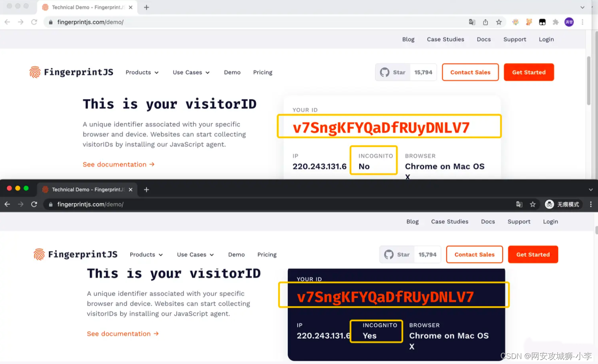
Task: Click IP 220.243.131.6 in upper window
Action: click(x=320, y=166)
